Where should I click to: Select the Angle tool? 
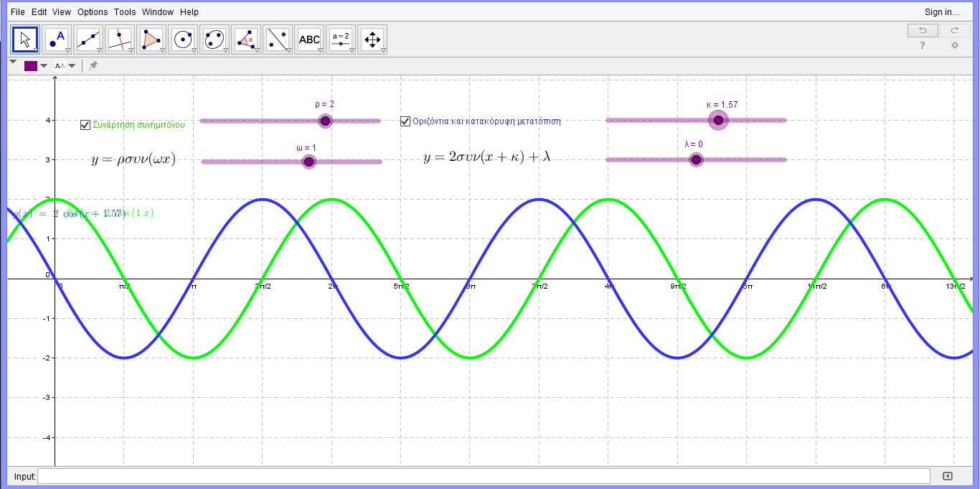click(246, 39)
